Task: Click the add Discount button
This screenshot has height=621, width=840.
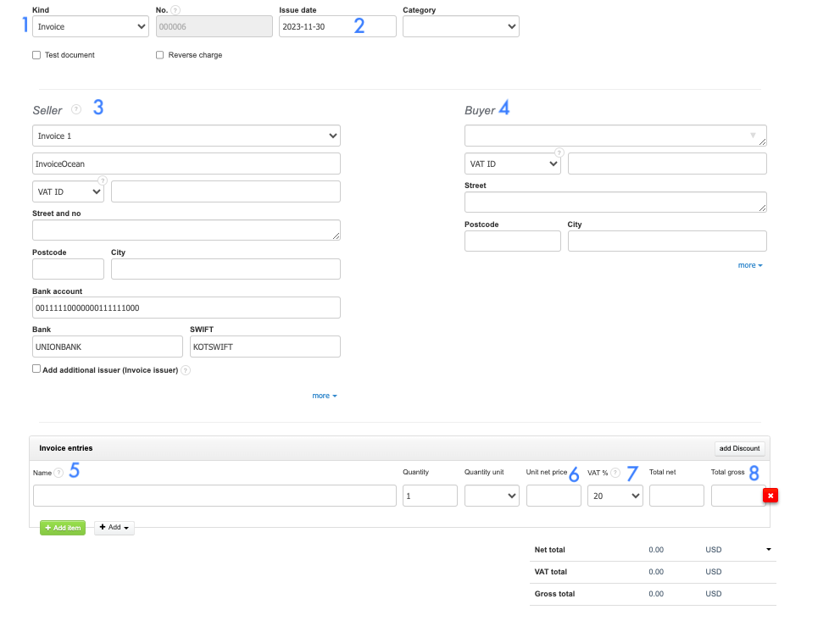Action: point(739,448)
